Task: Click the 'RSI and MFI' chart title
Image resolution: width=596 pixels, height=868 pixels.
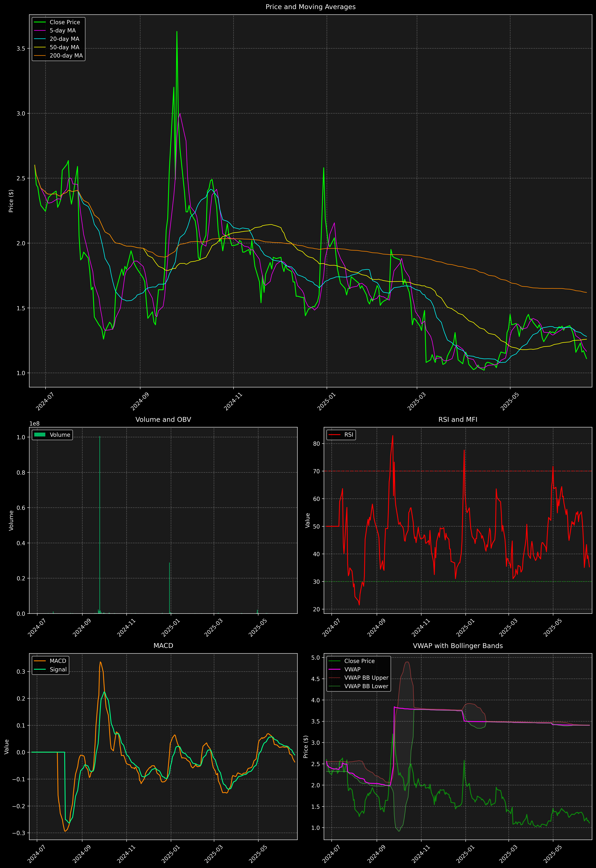Action: tap(458, 419)
